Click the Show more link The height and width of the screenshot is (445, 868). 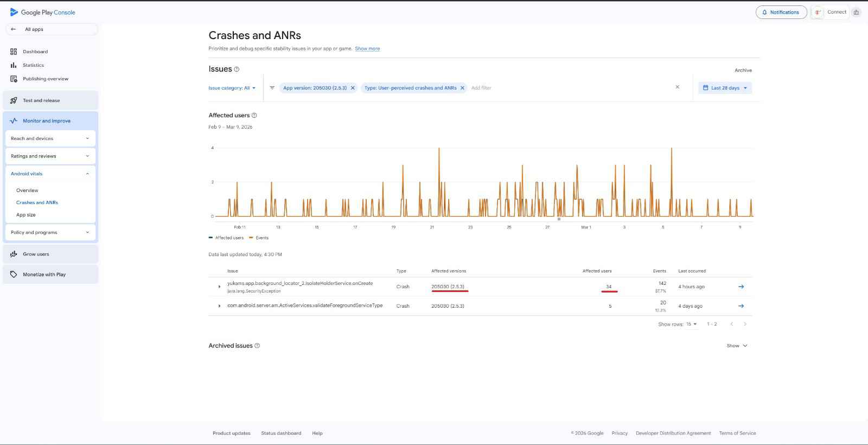pos(367,49)
